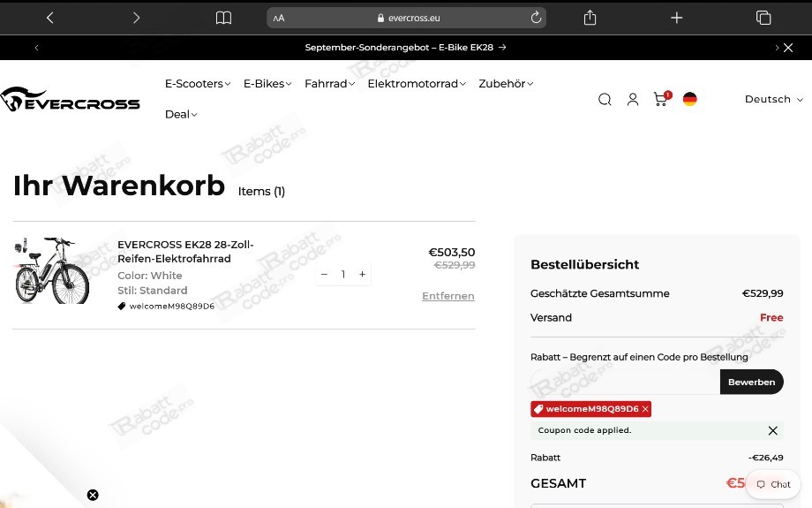Click the 'Stil: Standard' text
Image resolution: width=812 pixels, height=508 pixels.
point(152,291)
